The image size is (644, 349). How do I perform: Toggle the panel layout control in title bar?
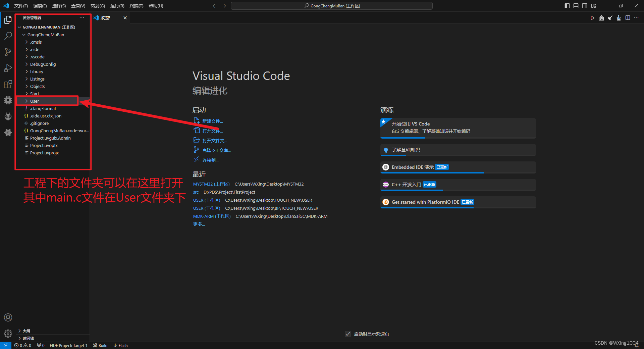(x=576, y=6)
